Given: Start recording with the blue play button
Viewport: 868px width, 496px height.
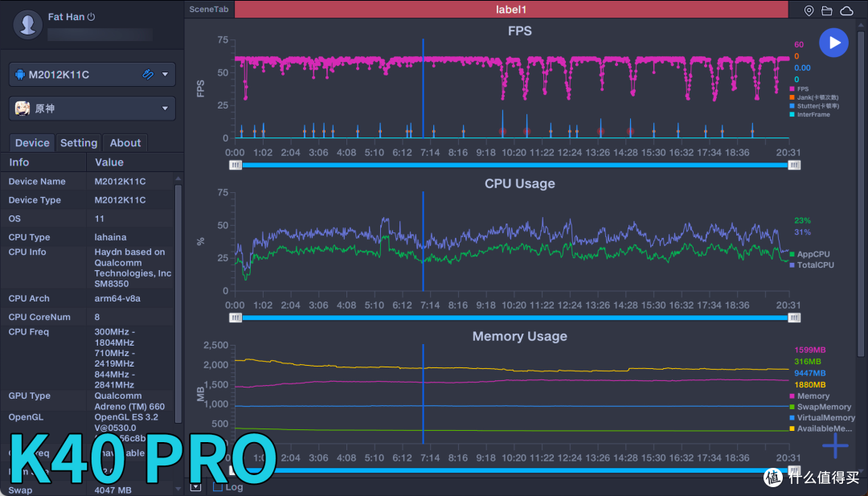Looking at the screenshot, I should 834,43.
